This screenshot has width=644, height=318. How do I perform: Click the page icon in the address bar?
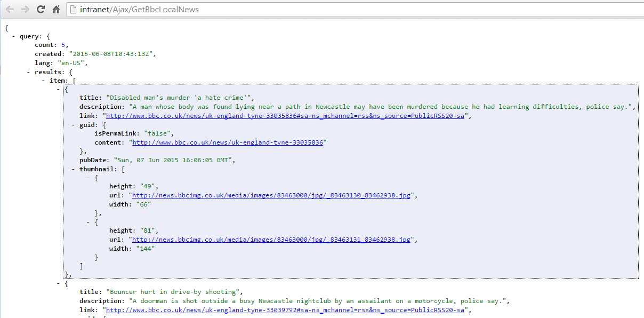tap(74, 9)
